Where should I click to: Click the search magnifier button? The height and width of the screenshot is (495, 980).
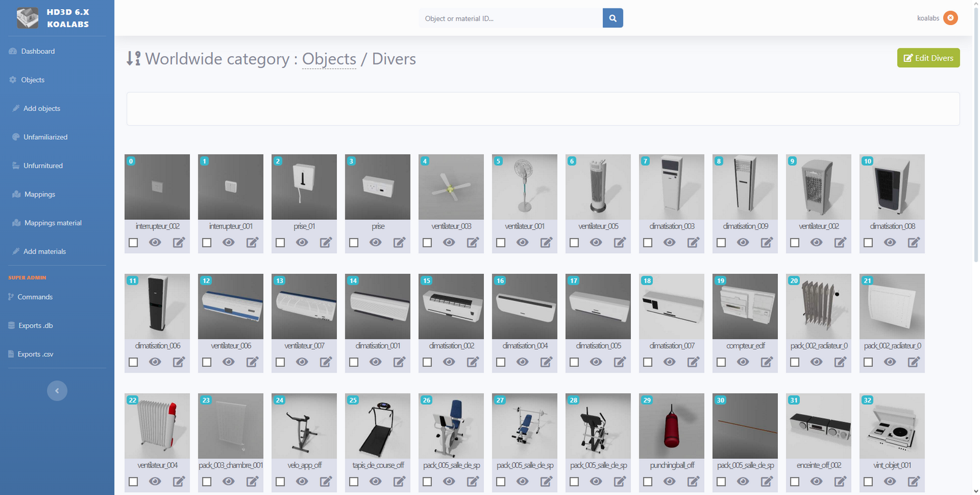click(x=612, y=18)
